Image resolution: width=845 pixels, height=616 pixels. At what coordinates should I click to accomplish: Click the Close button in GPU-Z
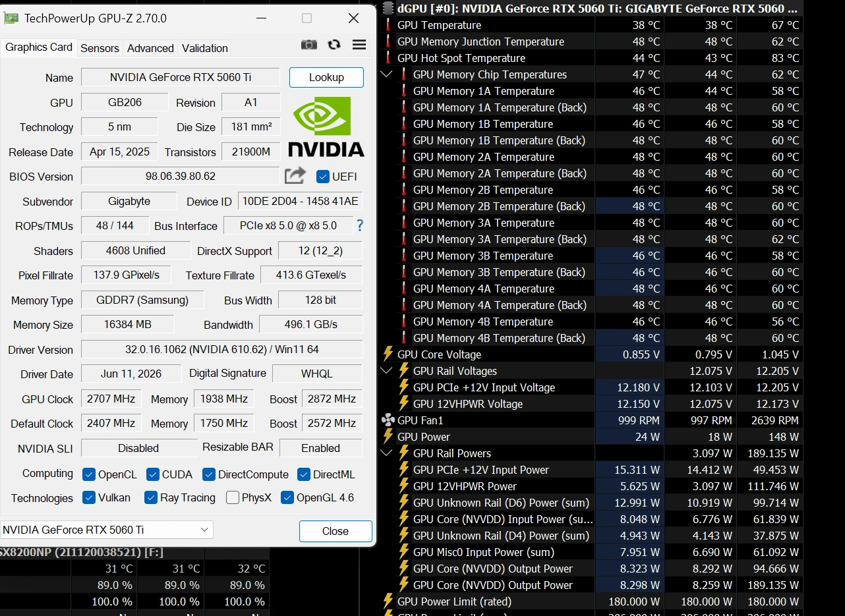(335, 531)
